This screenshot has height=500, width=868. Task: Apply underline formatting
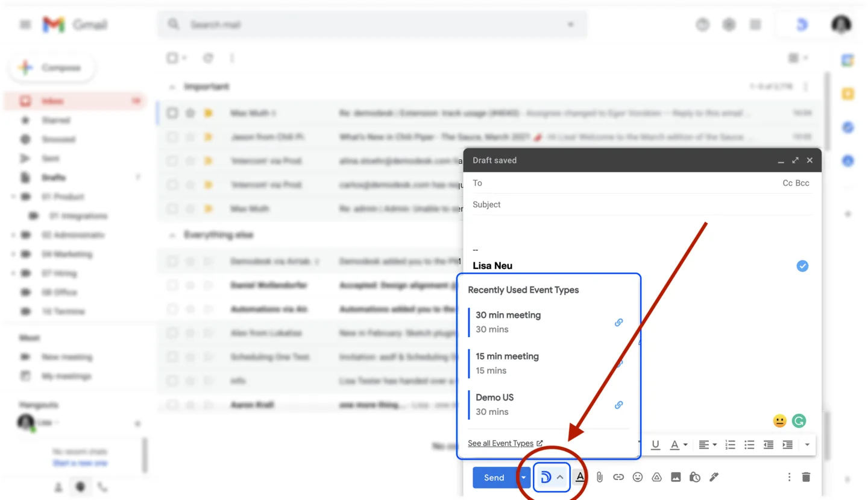pyautogui.click(x=655, y=445)
